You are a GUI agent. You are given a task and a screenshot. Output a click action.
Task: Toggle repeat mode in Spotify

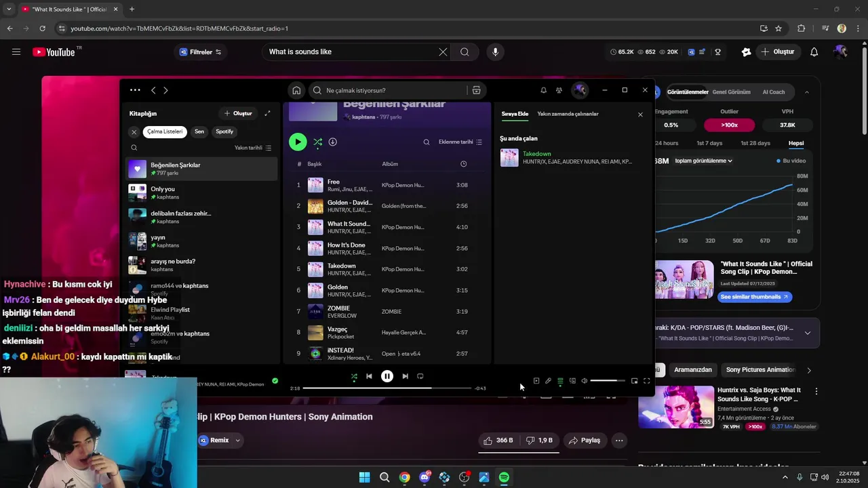click(x=420, y=376)
